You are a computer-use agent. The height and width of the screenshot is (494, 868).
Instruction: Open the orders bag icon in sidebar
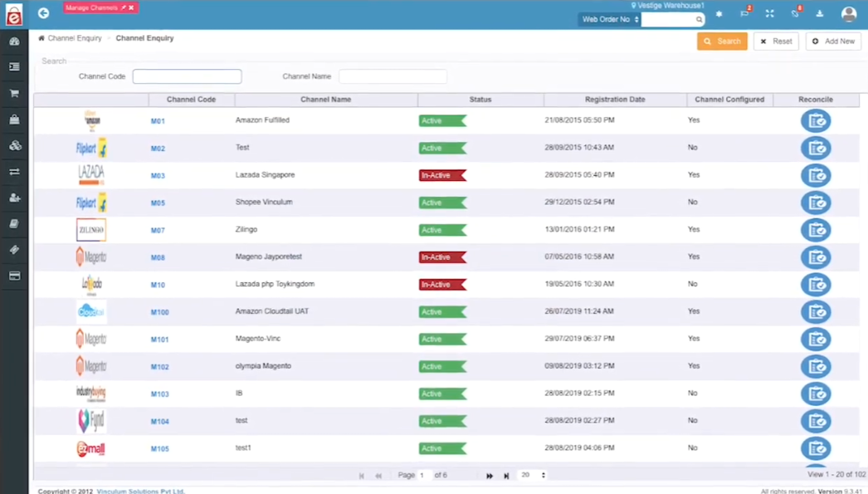click(x=13, y=119)
